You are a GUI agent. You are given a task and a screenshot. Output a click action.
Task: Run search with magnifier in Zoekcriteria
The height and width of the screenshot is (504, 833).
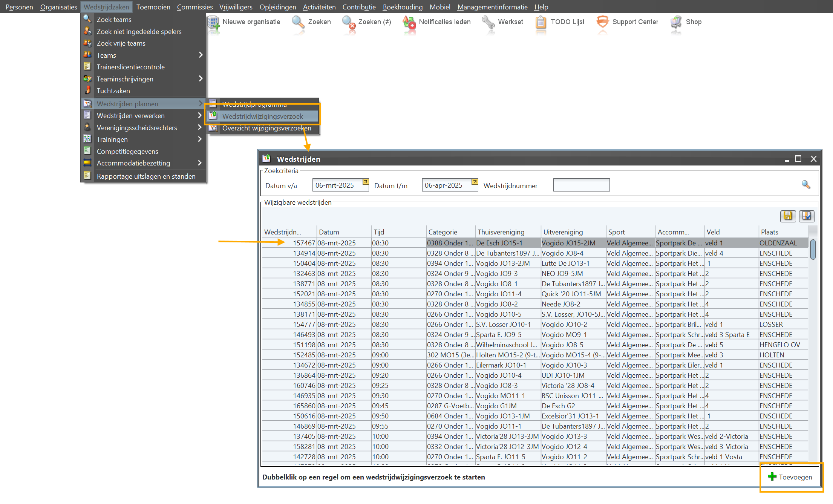pyautogui.click(x=805, y=185)
